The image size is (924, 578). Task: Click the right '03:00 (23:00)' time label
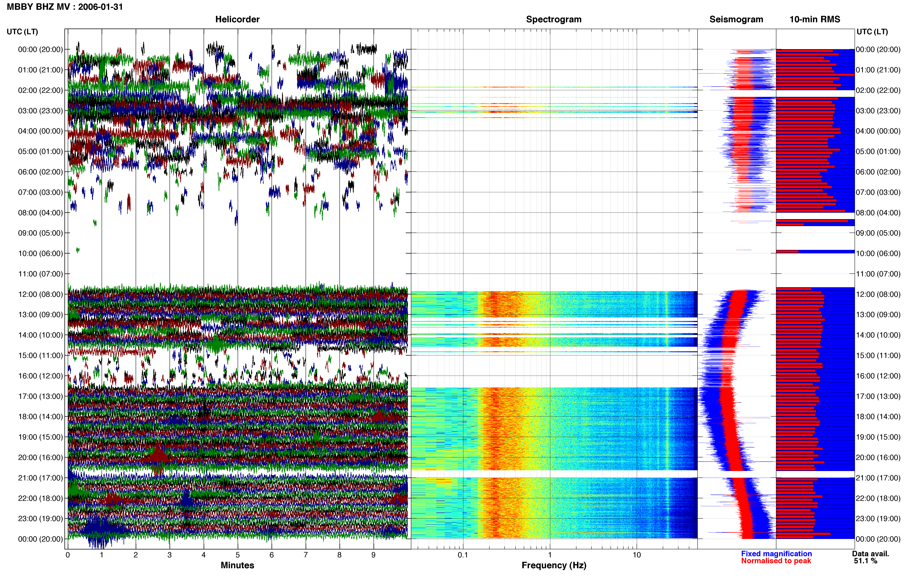point(878,111)
